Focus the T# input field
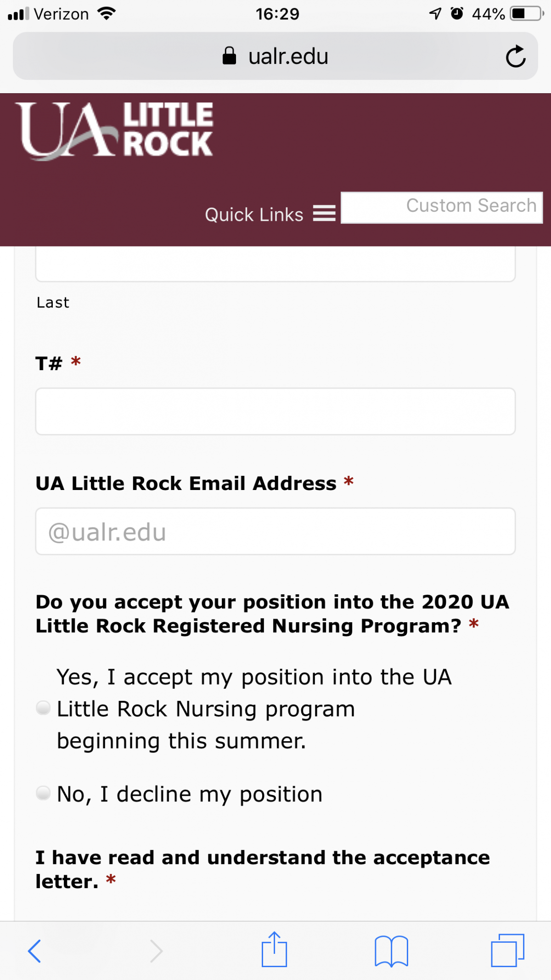The height and width of the screenshot is (980, 551). (x=275, y=411)
